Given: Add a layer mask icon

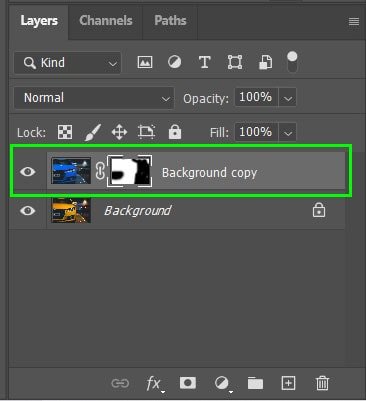Looking at the screenshot, I should pyautogui.click(x=188, y=383).
